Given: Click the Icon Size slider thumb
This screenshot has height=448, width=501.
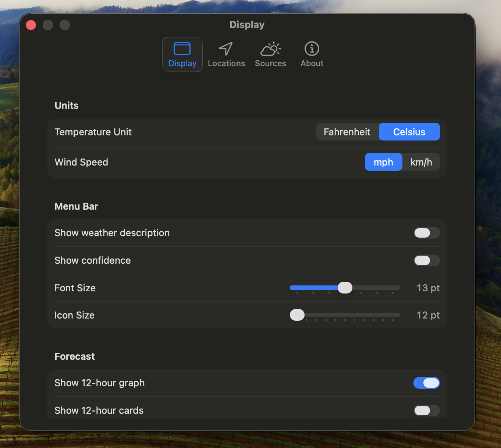Looking at the screenshot, I should coord(297,315).
